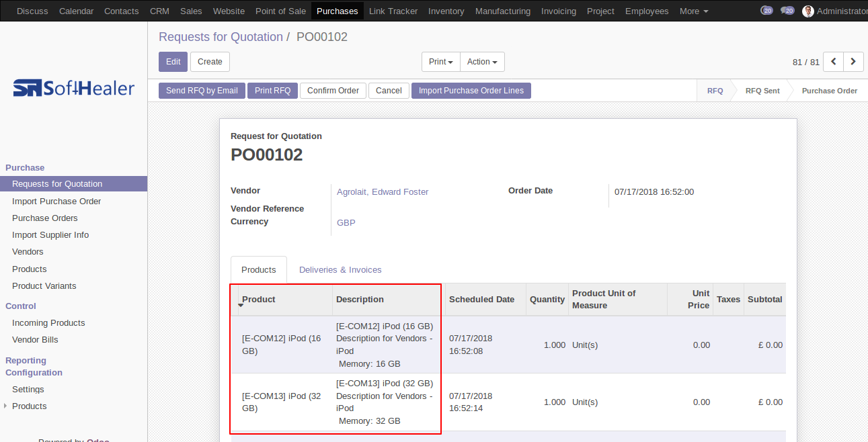Open the Project menu
The width and height of the screenshot is (868, 442).
600,11
